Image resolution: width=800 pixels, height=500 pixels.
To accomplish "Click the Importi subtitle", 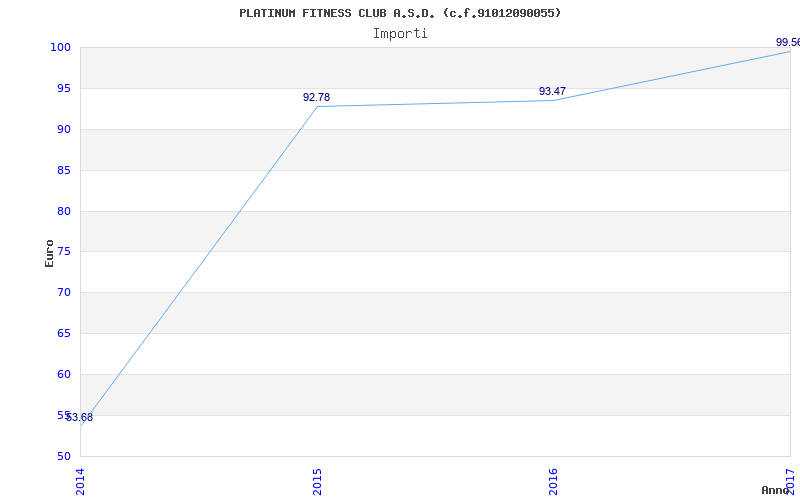I will click(400, 33).
